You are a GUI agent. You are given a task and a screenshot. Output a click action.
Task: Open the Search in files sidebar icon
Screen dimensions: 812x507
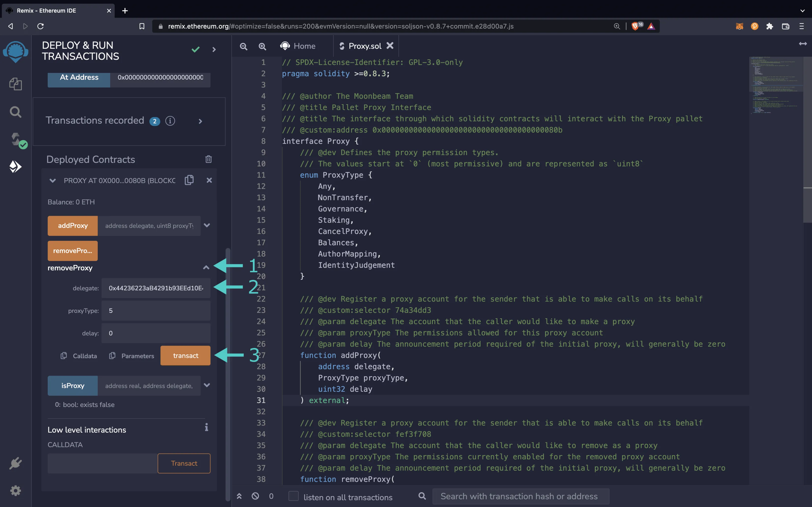(15, 112)
